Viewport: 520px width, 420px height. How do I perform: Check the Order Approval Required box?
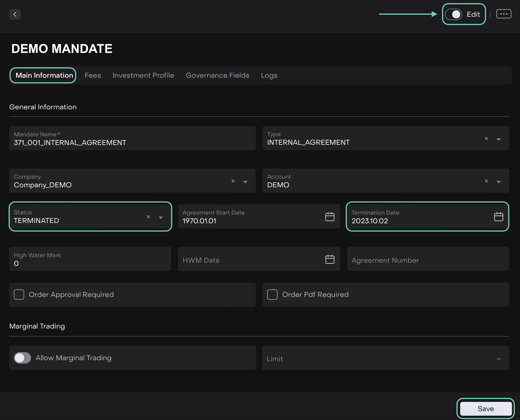19,295
